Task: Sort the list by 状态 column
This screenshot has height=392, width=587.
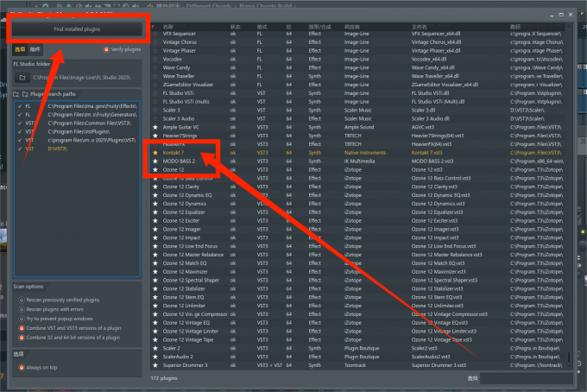Action: tap(235, 27)
